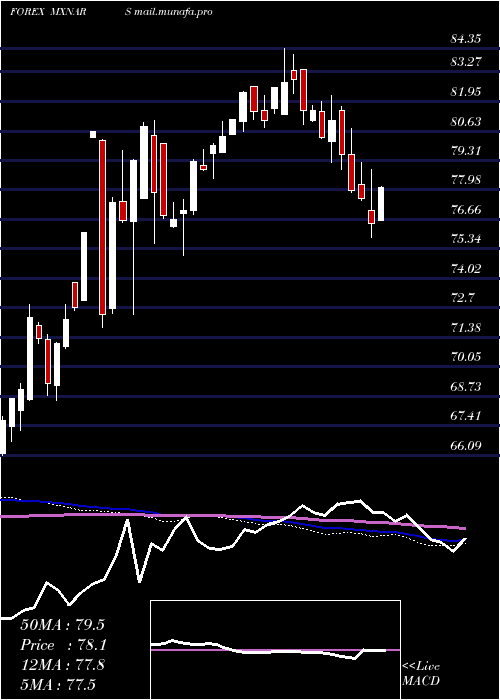Click the mail.munafa.pro text at top

(172, 12)
